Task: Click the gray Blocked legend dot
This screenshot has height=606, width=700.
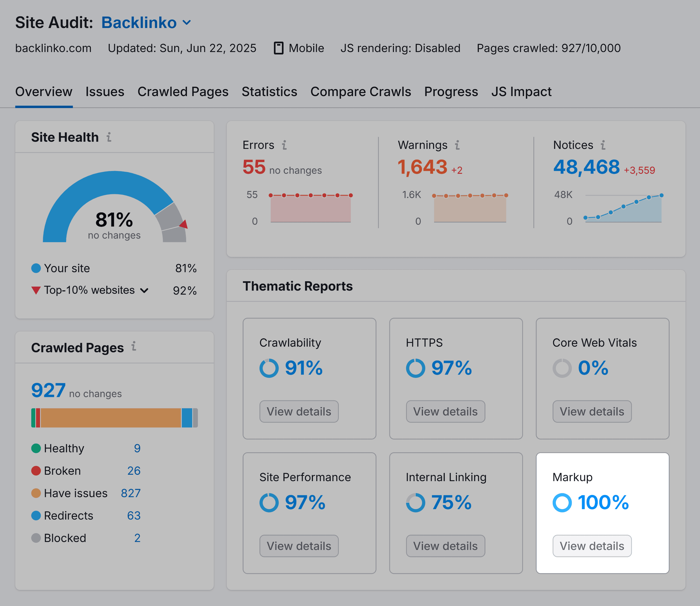Action: (36, 538)
